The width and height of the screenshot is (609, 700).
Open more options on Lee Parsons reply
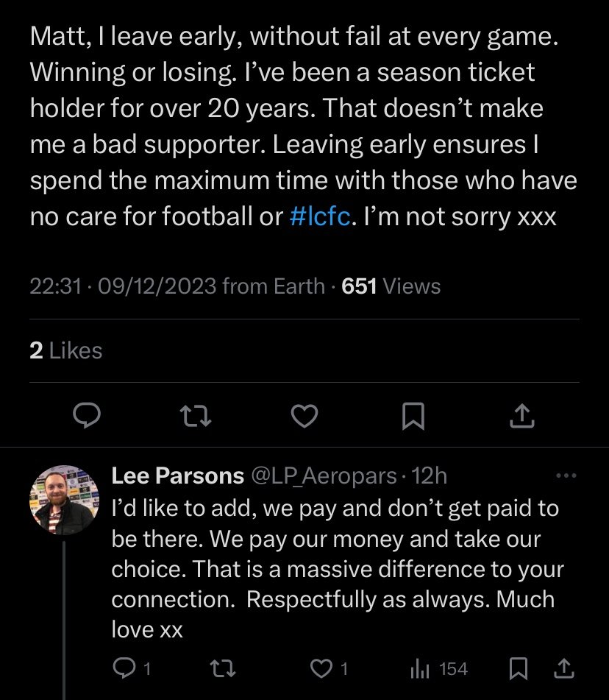click(566, 476)
